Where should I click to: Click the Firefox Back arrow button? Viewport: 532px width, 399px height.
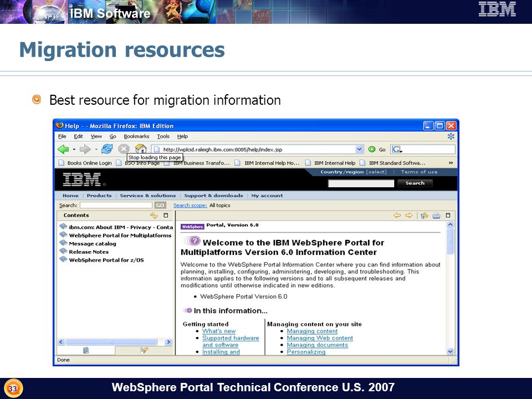pos(63,149)
